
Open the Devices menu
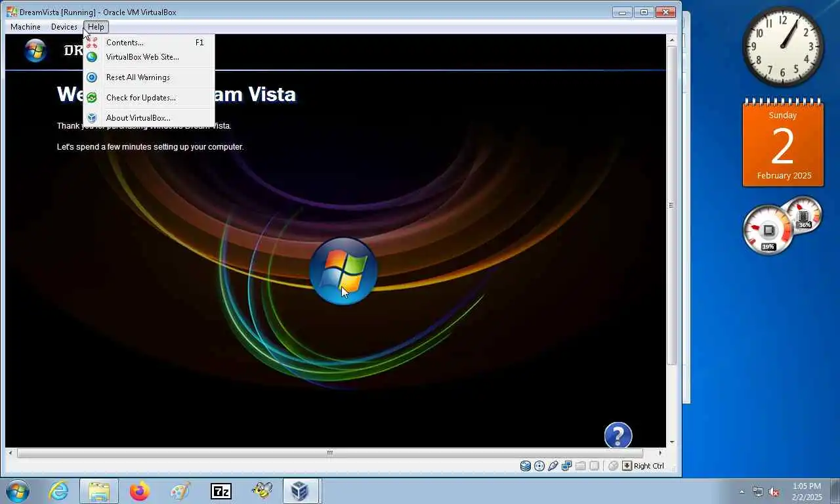pyautogui.click(x=64, y=27)
